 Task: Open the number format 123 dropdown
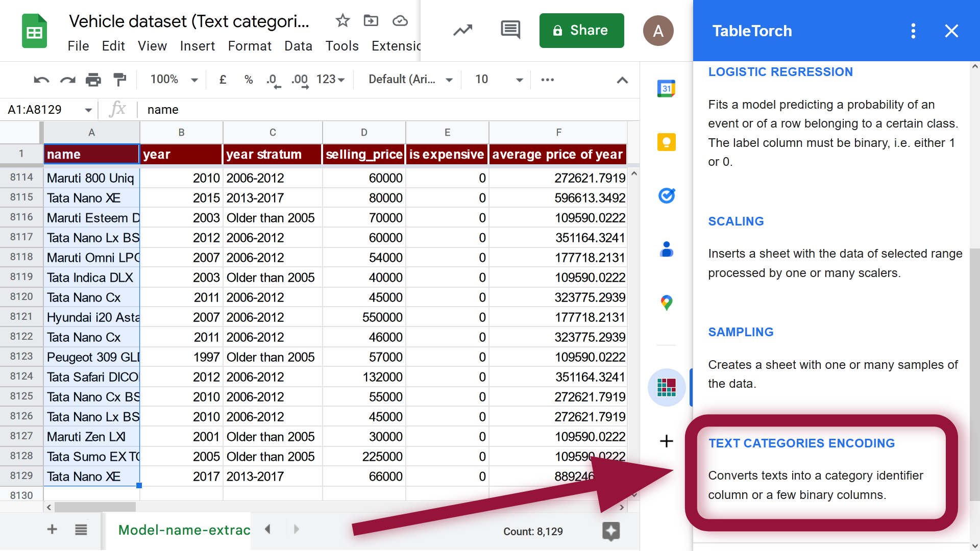click(x=331, y=80)
